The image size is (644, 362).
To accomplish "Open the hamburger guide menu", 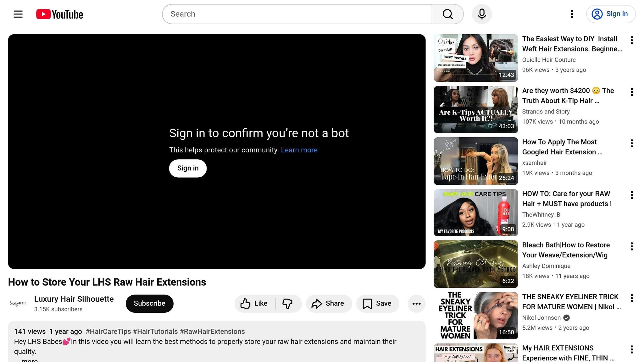I will (x=18, y=14).
